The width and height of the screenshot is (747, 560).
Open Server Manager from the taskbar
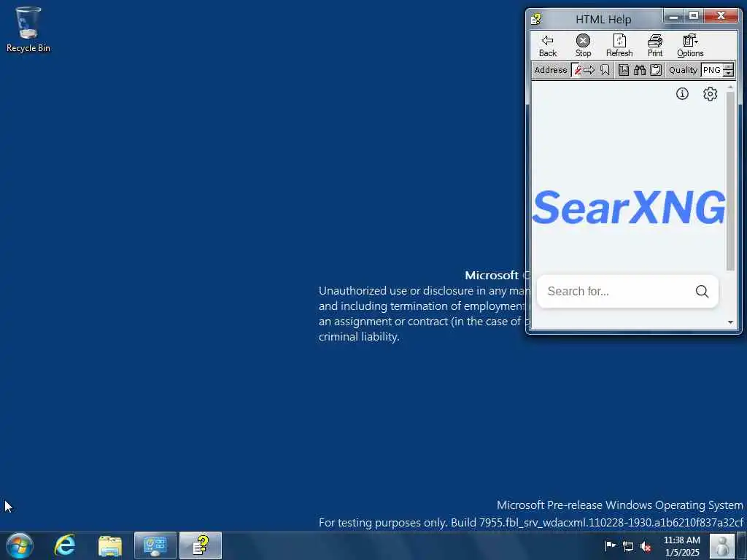(x=155, y=545)
